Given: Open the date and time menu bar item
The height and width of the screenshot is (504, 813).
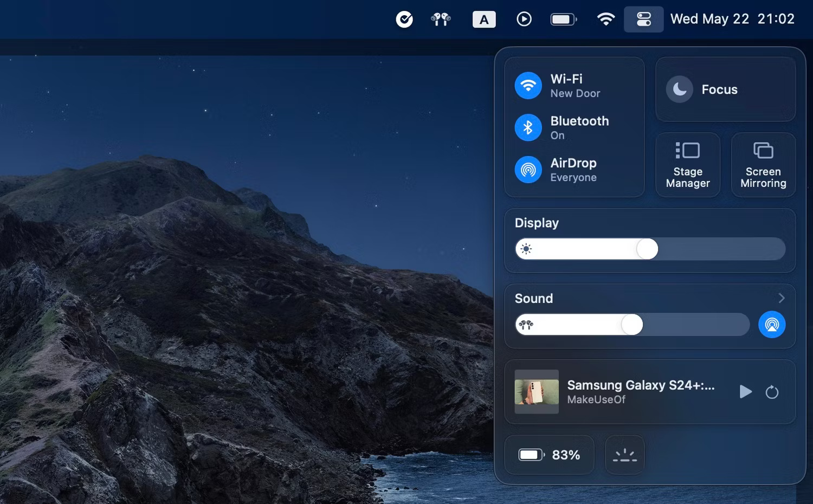Looking at the screenshot, I should pyautogui.click(x=732, y=20).
